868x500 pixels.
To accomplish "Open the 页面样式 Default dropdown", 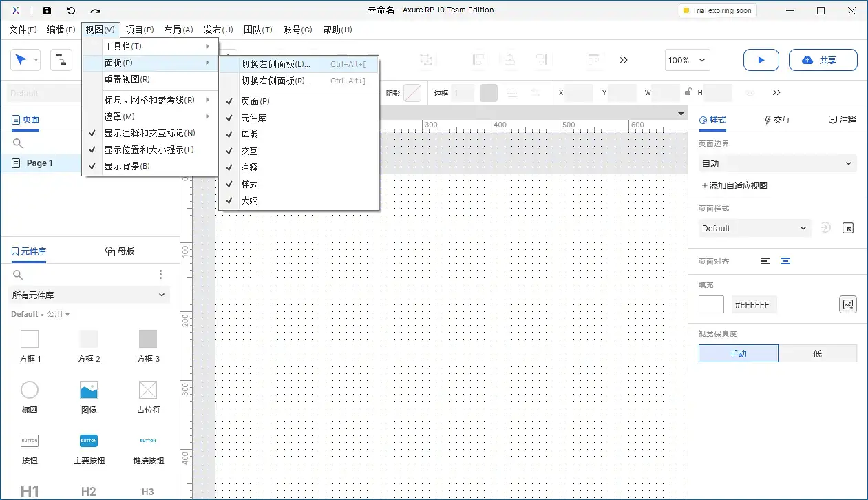I will tap(754, 227).
